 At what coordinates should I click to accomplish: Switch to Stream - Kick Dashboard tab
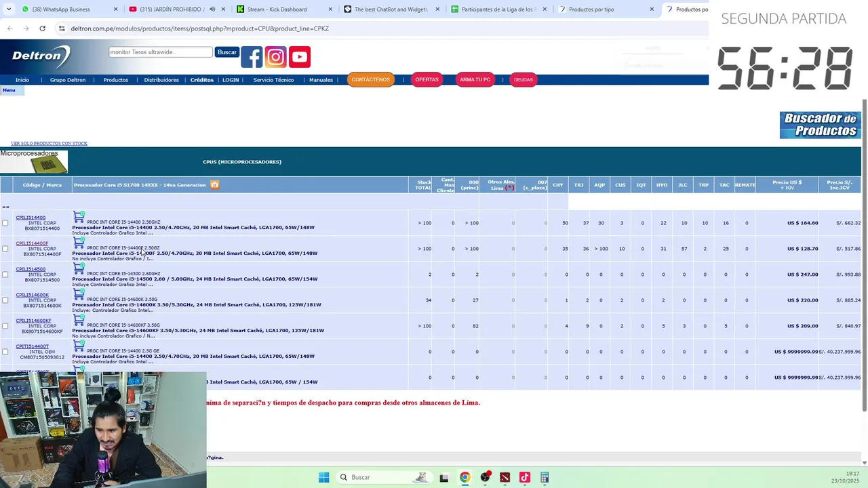[283, 9]
